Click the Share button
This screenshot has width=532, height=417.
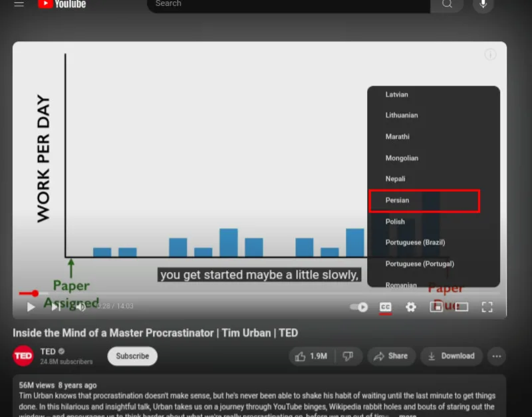391,356
